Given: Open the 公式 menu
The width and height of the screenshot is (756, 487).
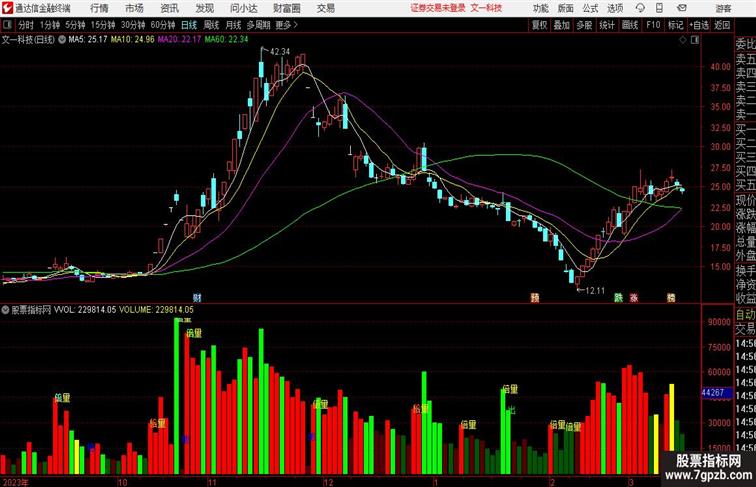Looking at the screenshot, I should [x=590, y=8].
